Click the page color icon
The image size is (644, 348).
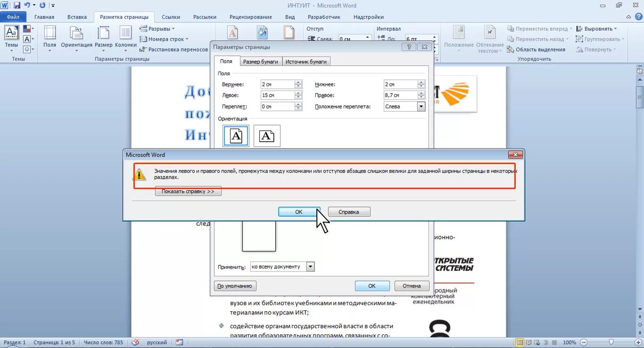262,32
